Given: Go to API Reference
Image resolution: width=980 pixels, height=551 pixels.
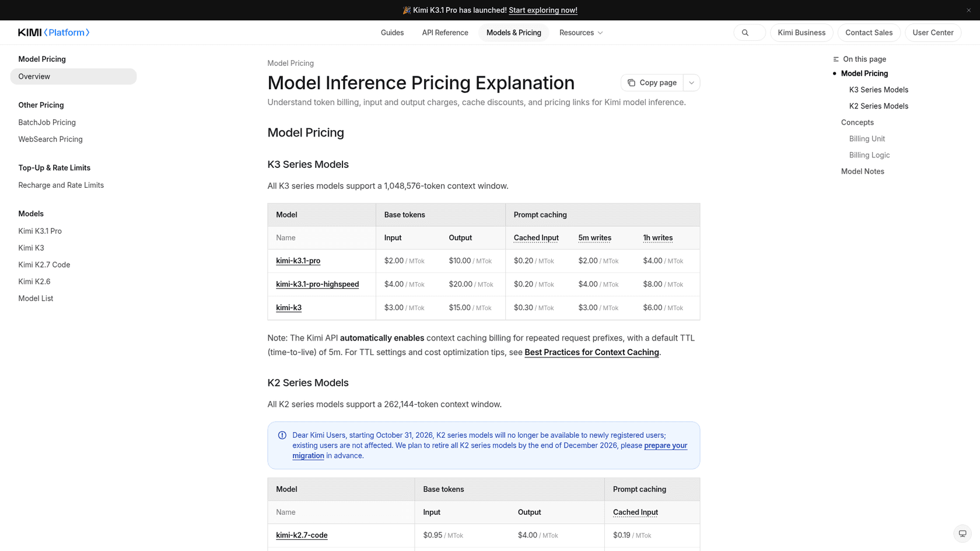Looking at the screenshot, I should coord(445,33).
